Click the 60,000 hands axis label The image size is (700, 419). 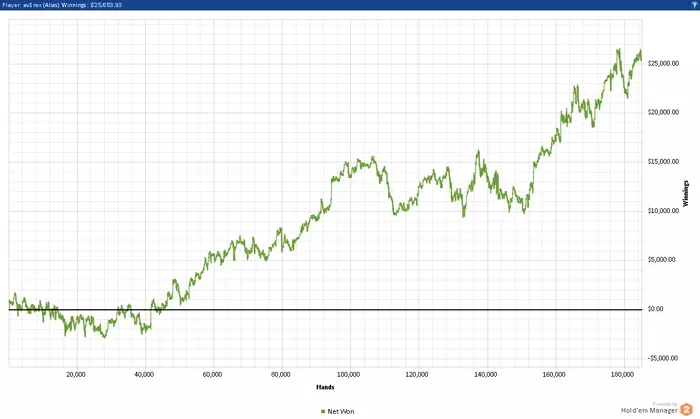click(212, 375)
